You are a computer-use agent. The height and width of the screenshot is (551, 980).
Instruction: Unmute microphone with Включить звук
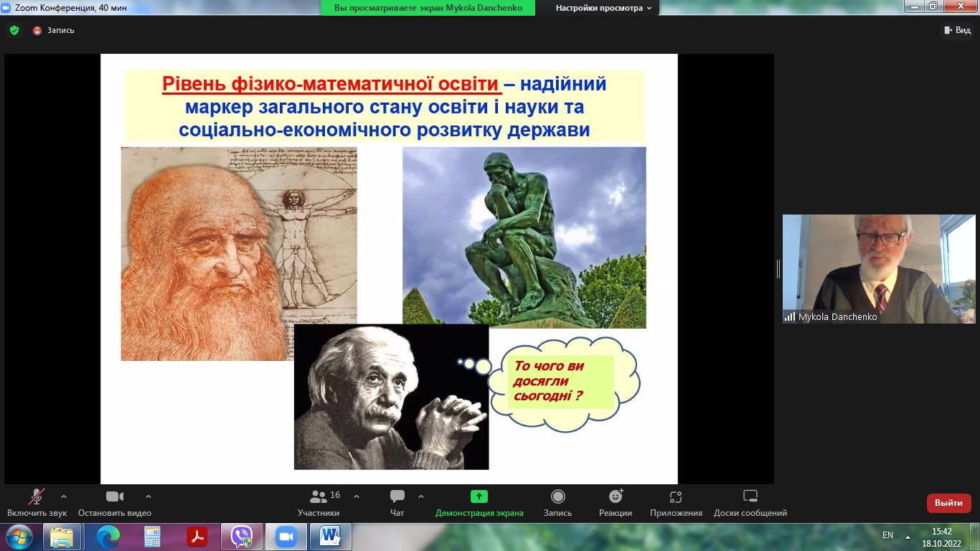tap(37, 503)
